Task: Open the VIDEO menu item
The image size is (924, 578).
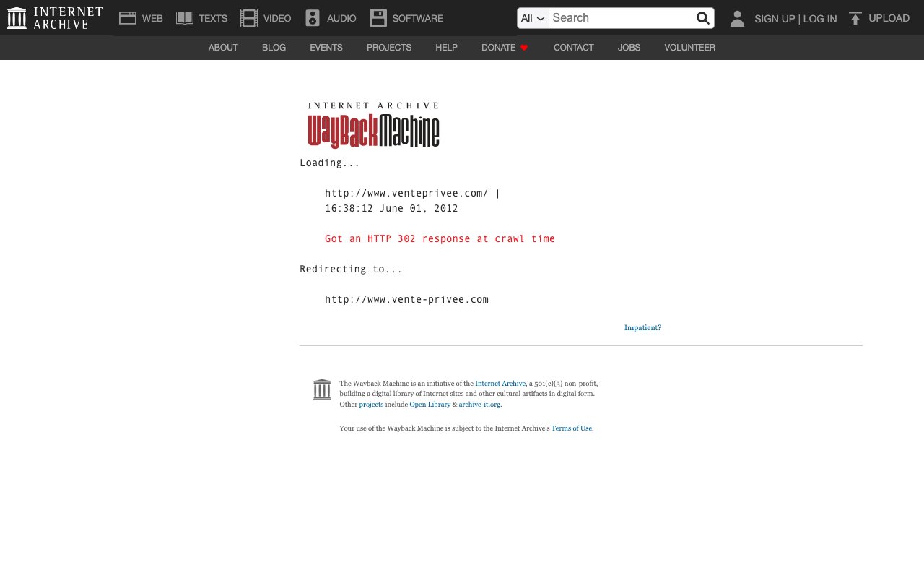Action: point(277,18)
